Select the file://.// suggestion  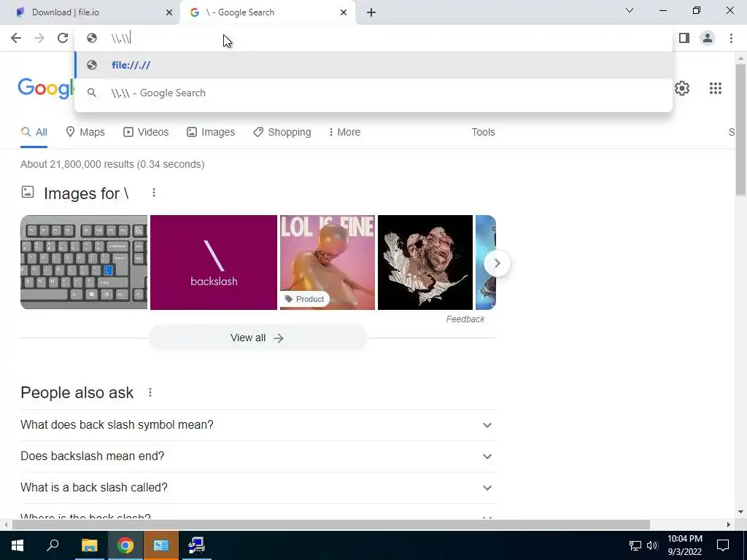[373, 65]
